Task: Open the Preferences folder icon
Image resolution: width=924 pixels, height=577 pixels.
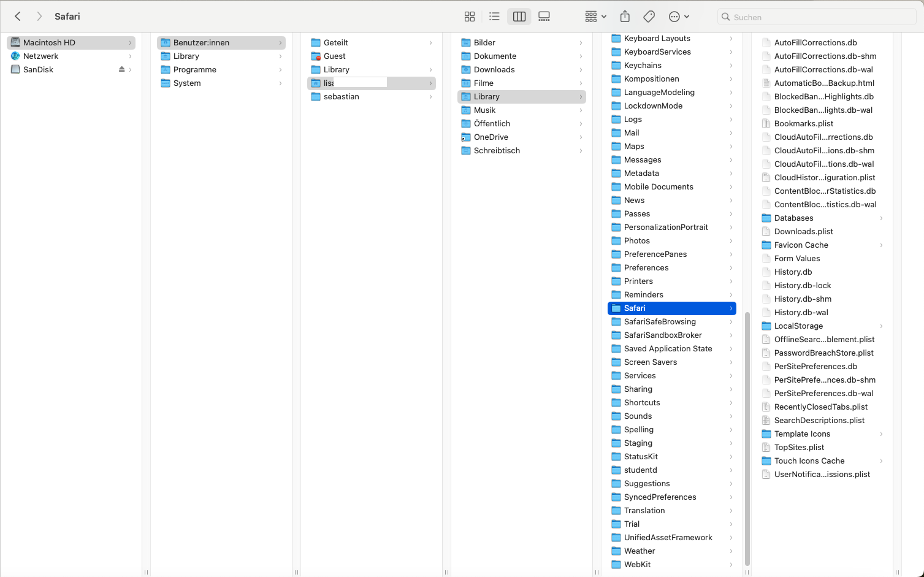Action: 616,267
